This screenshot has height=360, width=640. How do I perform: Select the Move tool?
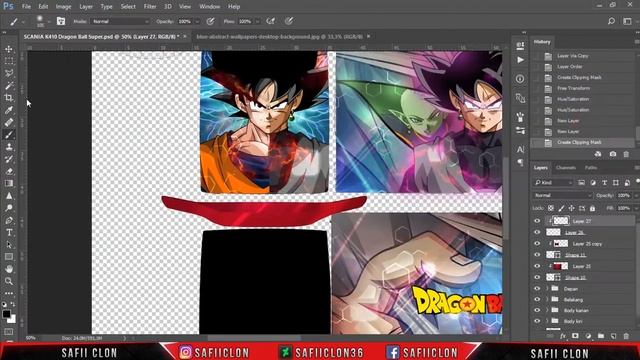[x=9, y=49]
